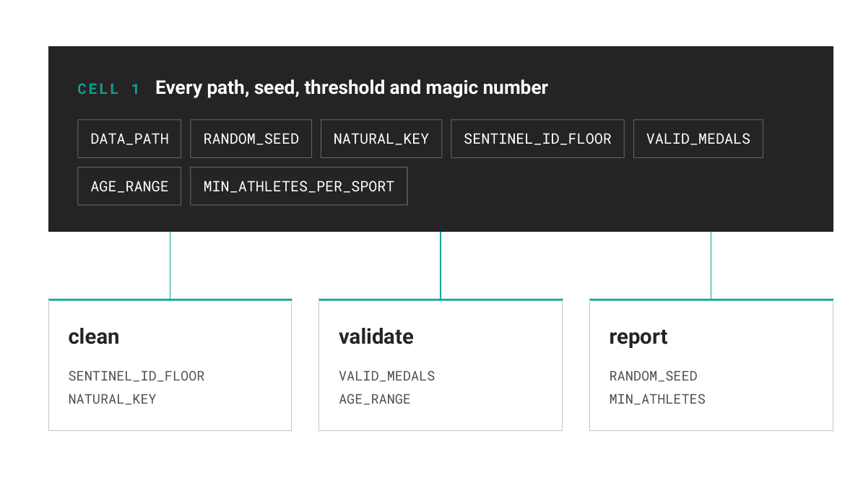
Task: Click RANDOM_SEED inside the report card
Action: coord(654,376)
